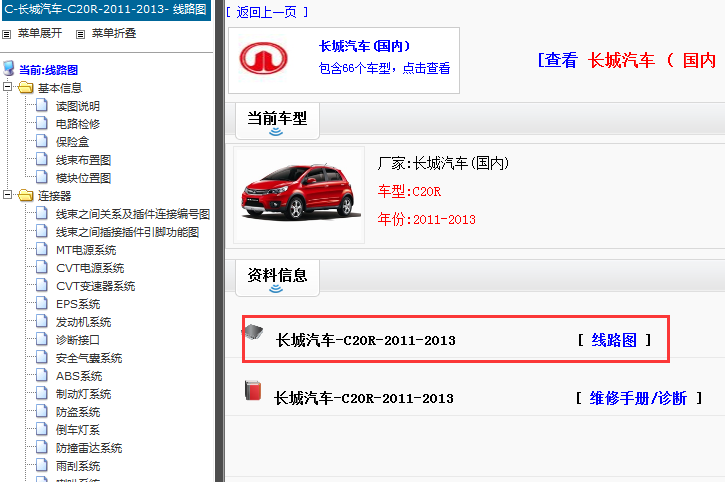
Task: Click the page icon for CVT变速器系统
Action: (42, 285)
